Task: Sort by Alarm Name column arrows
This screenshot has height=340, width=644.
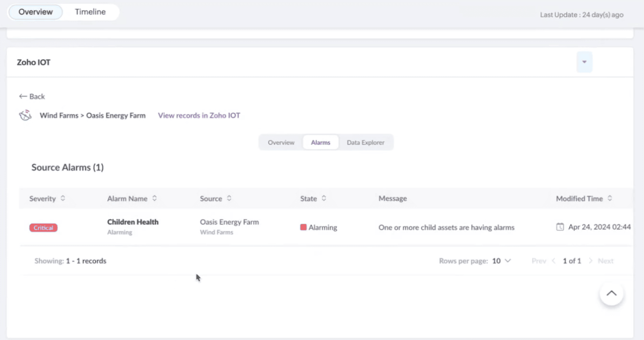Action: (x=154, y=198)
